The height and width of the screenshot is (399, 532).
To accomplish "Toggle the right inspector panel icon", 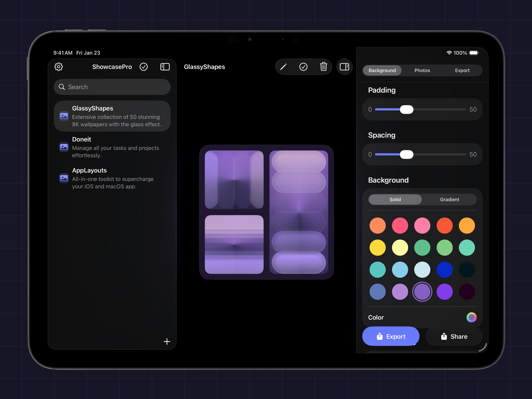I will pyautogui.click(x=344, y=67).
